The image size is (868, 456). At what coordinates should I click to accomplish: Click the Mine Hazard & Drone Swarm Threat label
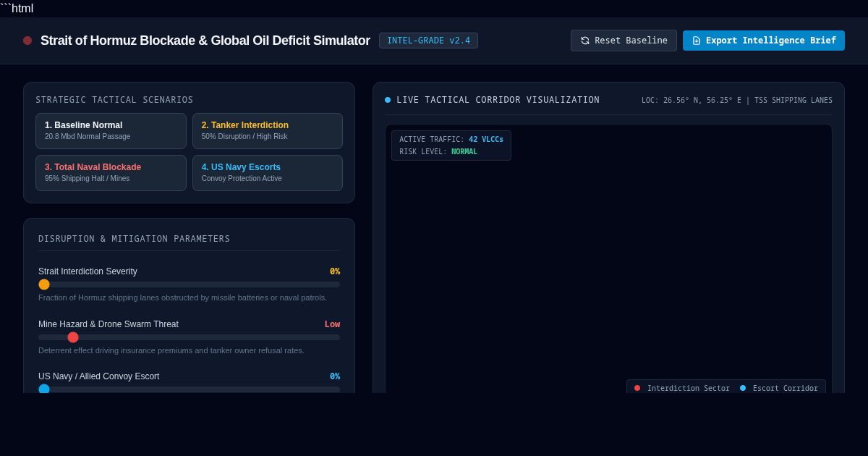[109, 324]
